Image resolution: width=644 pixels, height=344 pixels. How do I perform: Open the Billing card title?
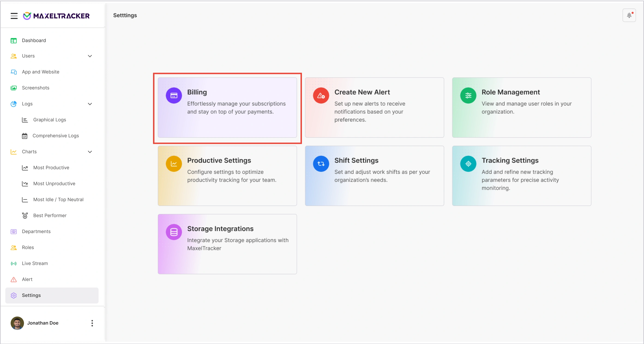(x=197, y=92)
